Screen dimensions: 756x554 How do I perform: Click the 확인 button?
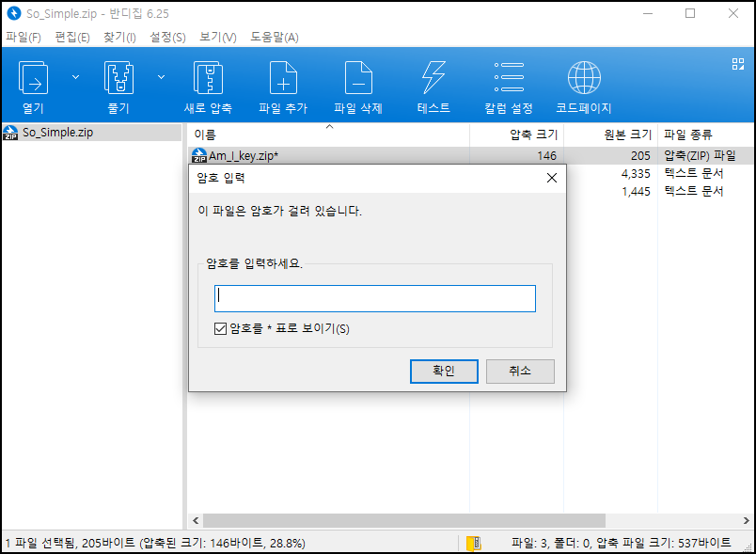444,371
